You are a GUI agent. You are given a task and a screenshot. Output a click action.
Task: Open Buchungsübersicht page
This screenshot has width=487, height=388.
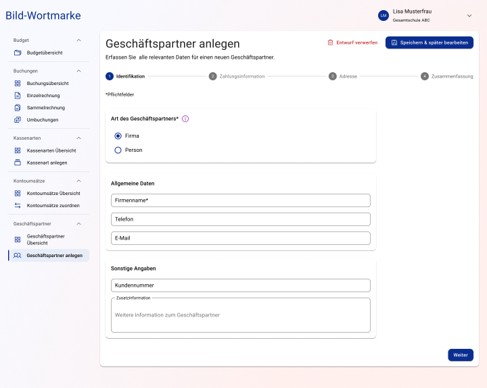click(x=48, y=83)
